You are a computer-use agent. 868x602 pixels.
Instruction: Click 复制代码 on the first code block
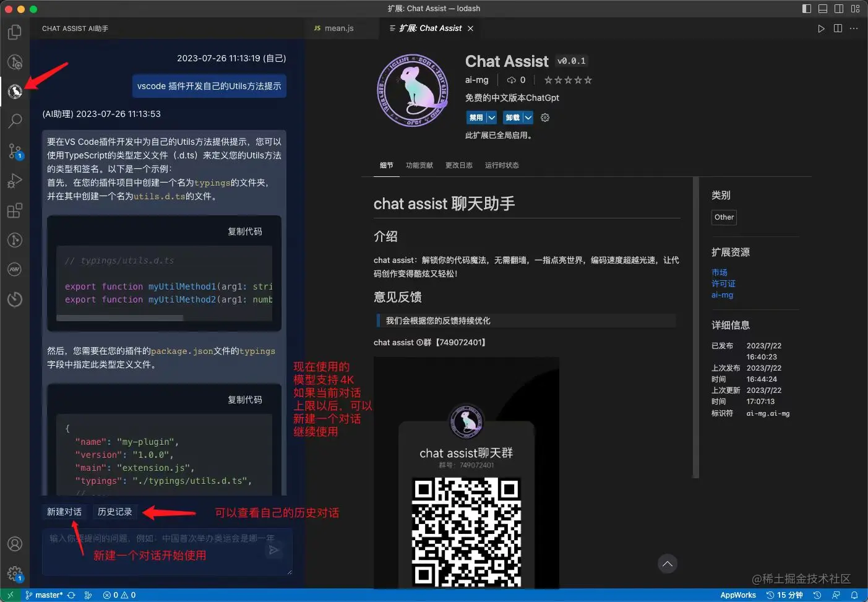click(244, 231)
